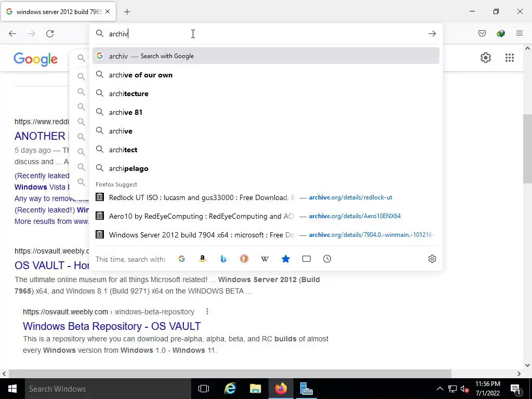Open Google quick settings gear
The image size is (532, 399).
coord(486,58)
